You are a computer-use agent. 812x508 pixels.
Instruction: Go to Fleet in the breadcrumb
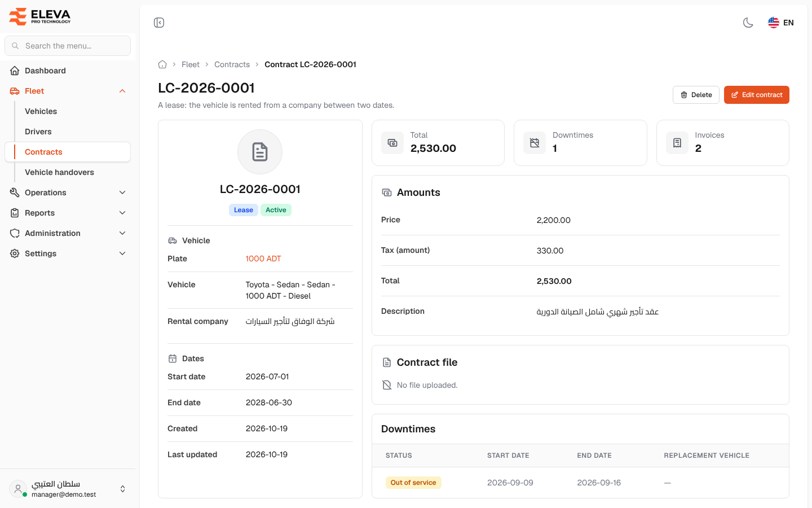click(x=191, y=64)
